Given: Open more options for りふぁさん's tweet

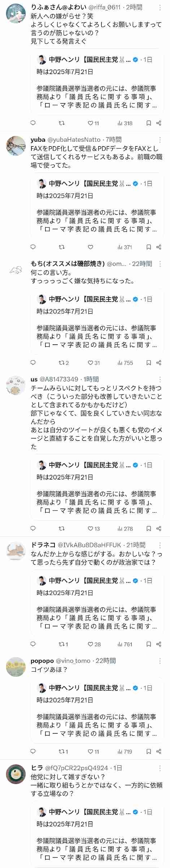Looking at the screenshot, I should pos(160,8).
